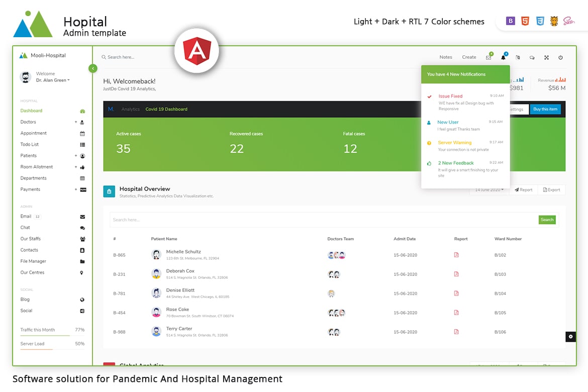This screenshot has height=392, width=588.
Task: Click the File Manager folder icon
Action: coord(82,261)
